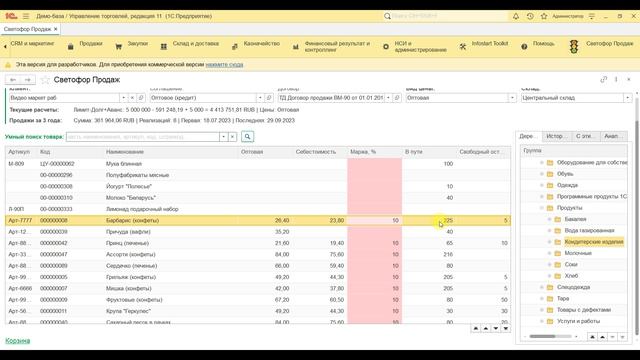Select row Ассорти (конфеты)
640x360 pixels.
click(258, 254)
